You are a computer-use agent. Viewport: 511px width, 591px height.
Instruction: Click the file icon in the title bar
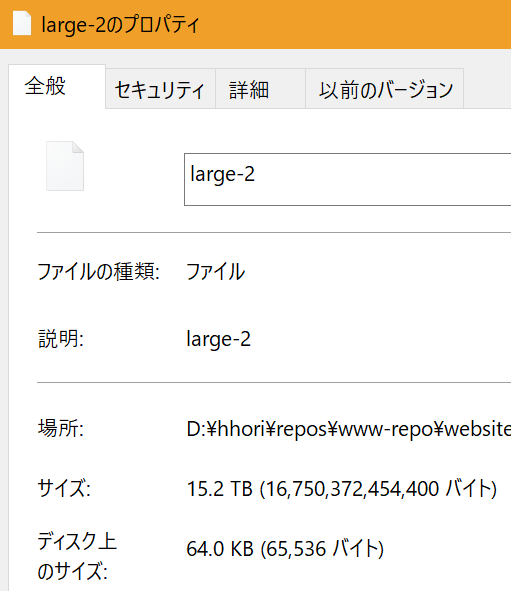pyautogui.click(x=21, y=23)
